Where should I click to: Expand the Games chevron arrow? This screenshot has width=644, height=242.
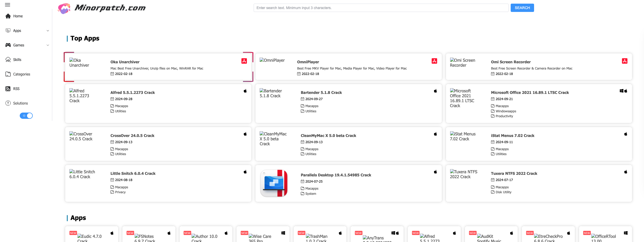(48, 45)
